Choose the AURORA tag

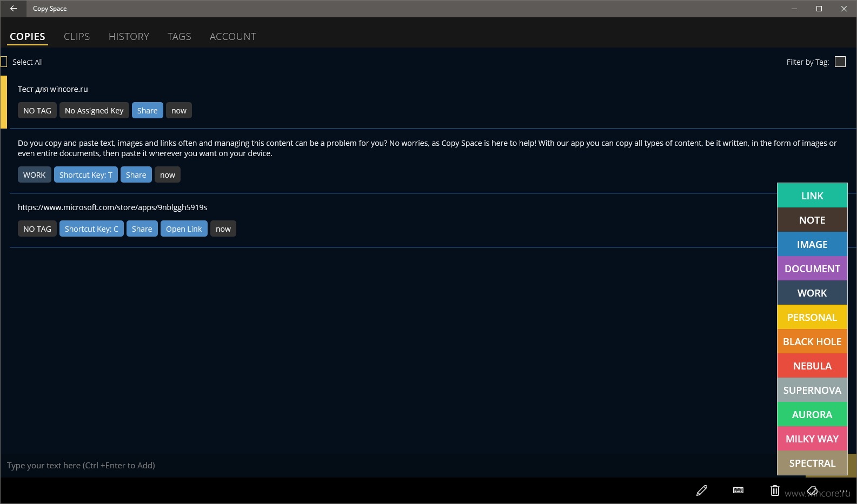[812, 414]
